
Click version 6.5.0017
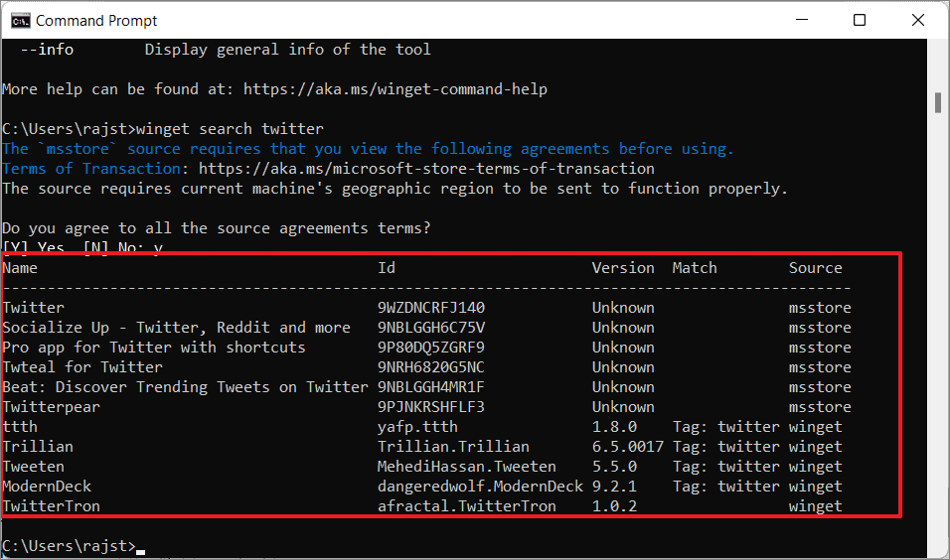[x=628, y=447]
